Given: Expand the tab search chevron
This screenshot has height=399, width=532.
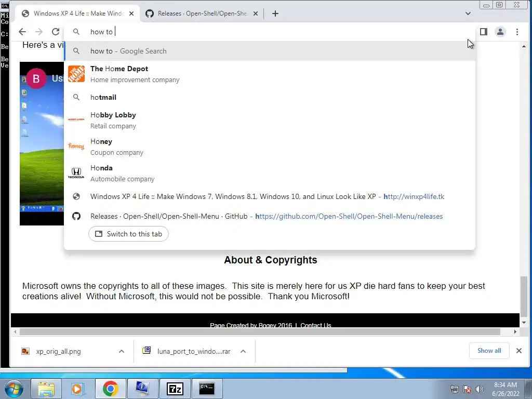Looking at the screenshot, I should pyautogui.click(x=468, y=14).
